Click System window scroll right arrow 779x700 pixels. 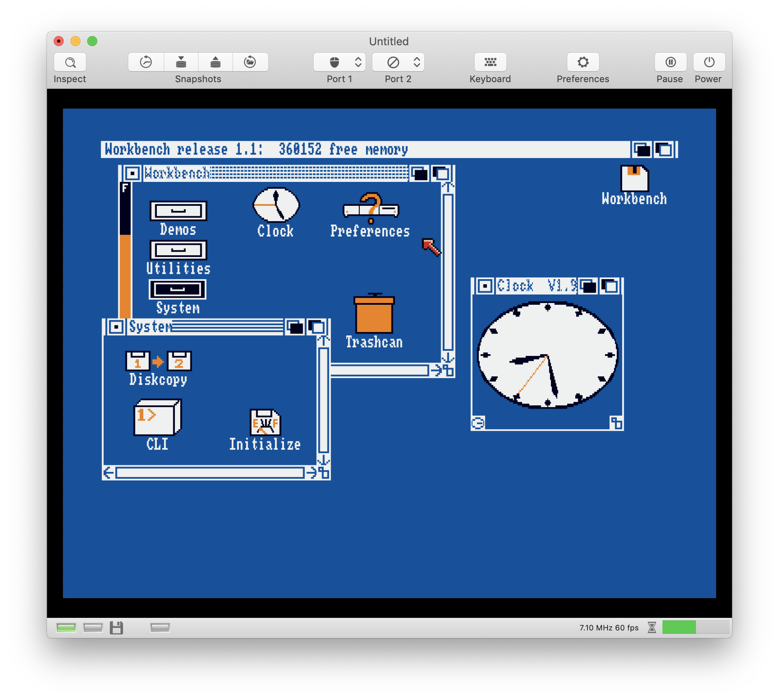tap(311, 473)
